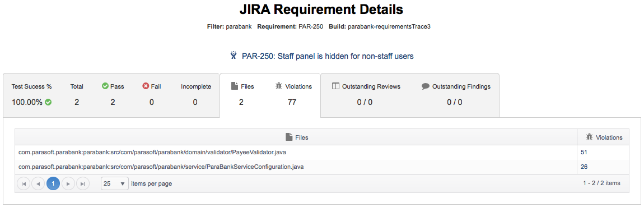Click the green checkmark next to 100.00%

(49, 102)
